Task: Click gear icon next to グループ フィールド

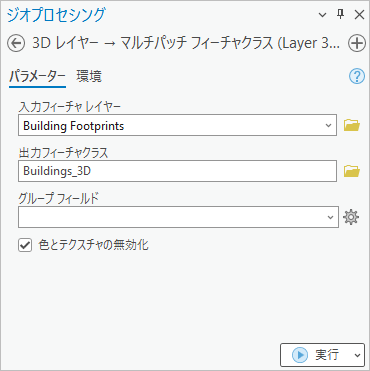Action: click(x=351, y=217)
